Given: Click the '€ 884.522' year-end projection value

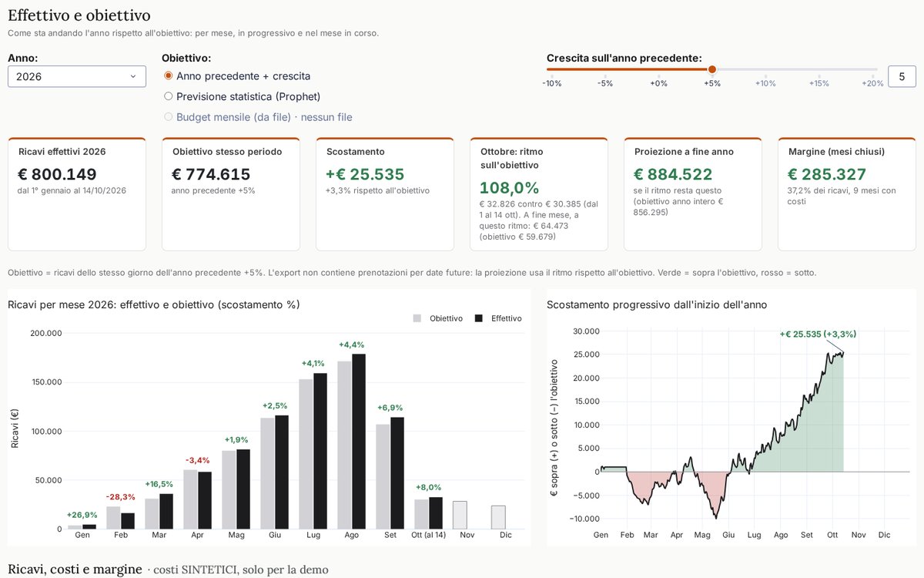Looking at the screenshot, I should pyautogui.click(x=673, y=174).
